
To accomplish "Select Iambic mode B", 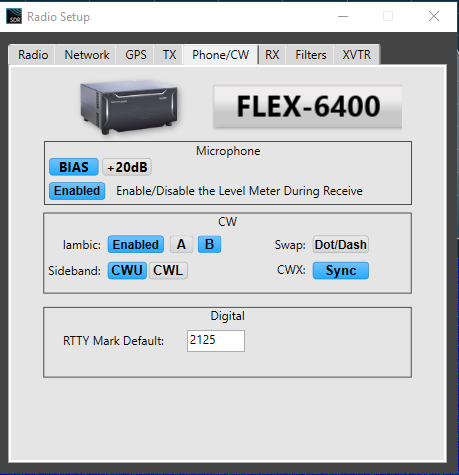I will pyautogui.click(x=209, y=245).
